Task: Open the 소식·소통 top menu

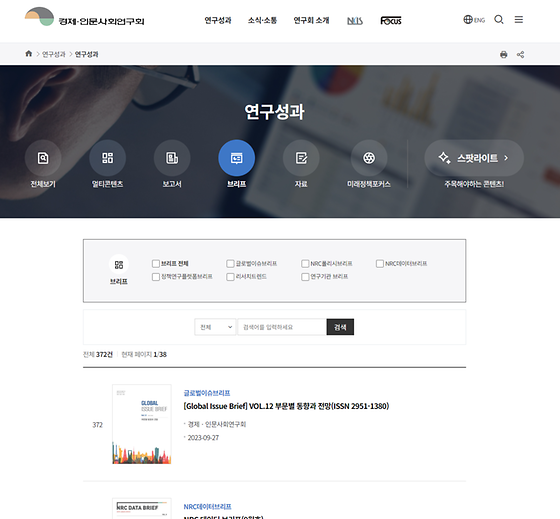Action: [262, 20]
